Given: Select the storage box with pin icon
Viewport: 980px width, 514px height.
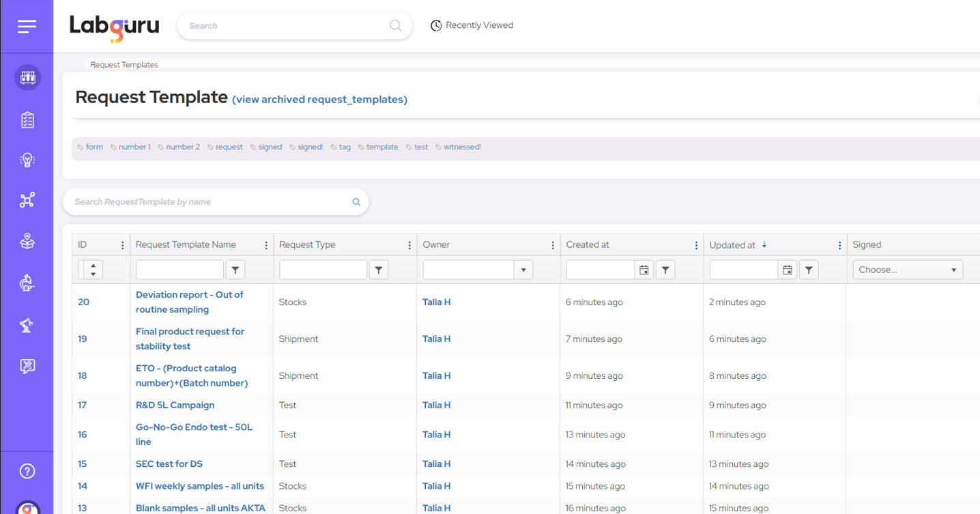Looking at the screenshot, I should [27, 240].
